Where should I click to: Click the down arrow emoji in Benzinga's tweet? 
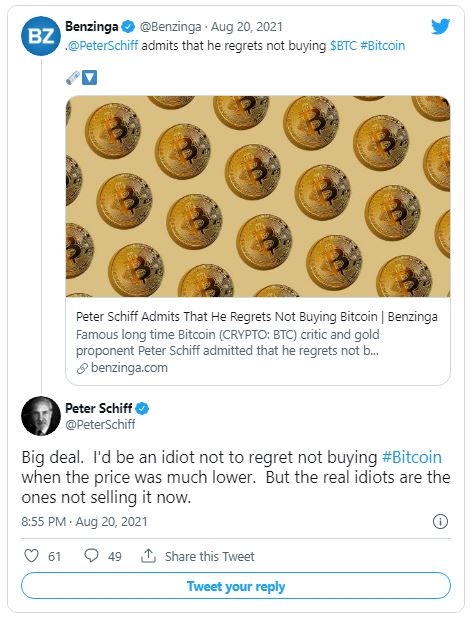point(89,78)
